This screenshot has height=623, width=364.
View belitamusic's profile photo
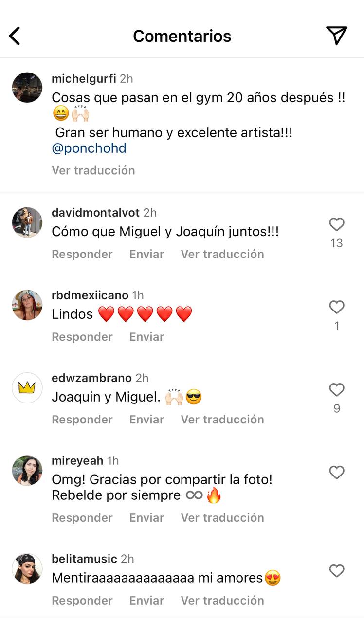click(27, 569)
